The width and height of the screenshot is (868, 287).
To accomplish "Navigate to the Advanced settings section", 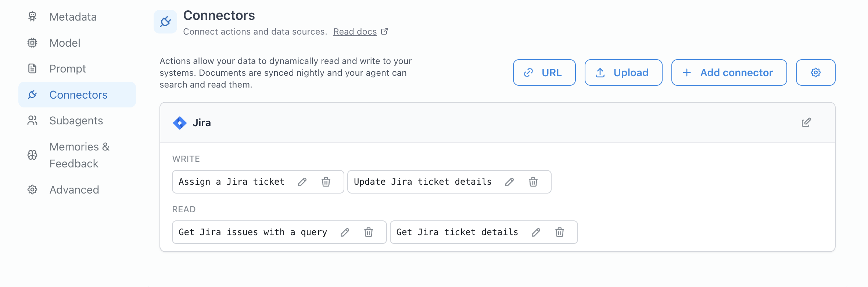I will pyautogui.click(x=74, y=190).
